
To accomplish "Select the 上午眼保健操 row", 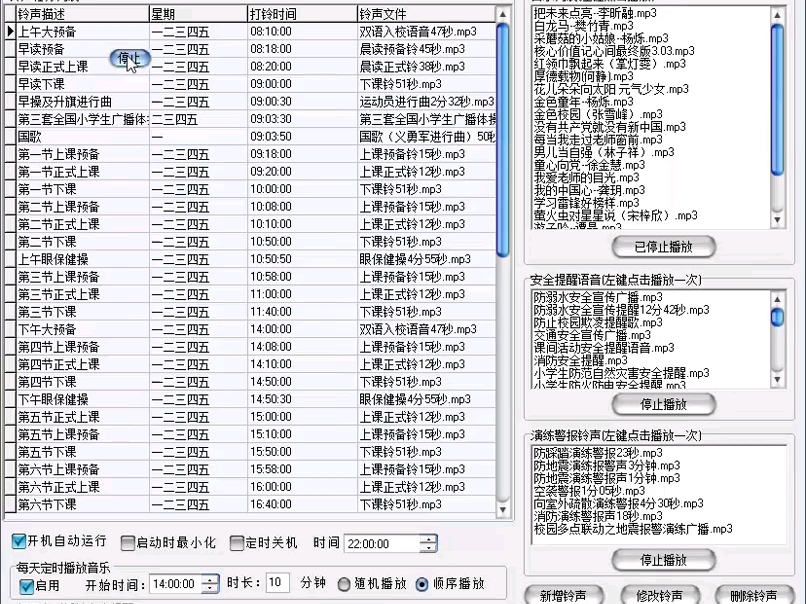I will coord(250,259).
